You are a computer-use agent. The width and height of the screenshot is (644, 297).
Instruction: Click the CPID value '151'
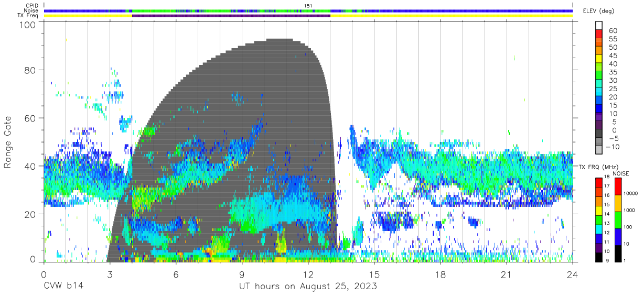308,6
